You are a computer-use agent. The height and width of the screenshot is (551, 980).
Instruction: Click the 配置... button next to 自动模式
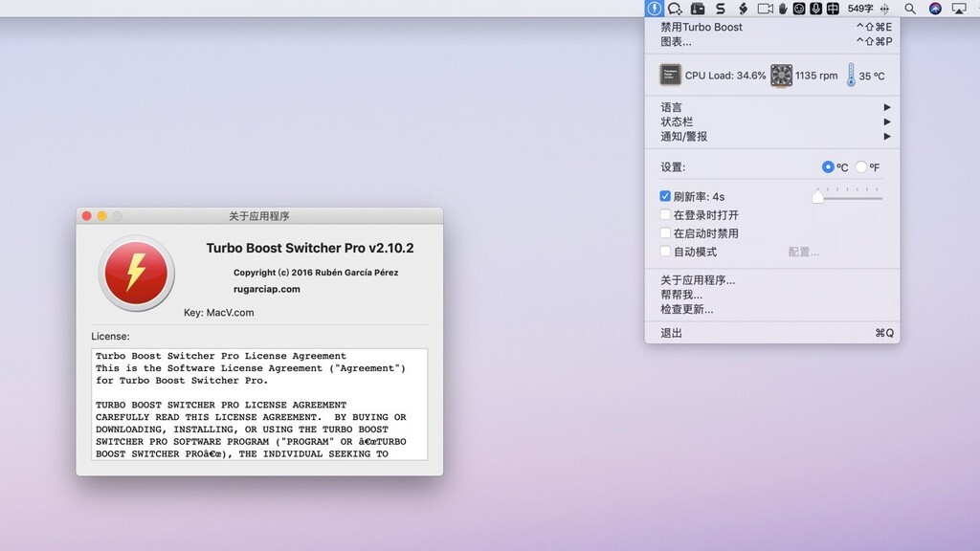(x=803, y=252)
